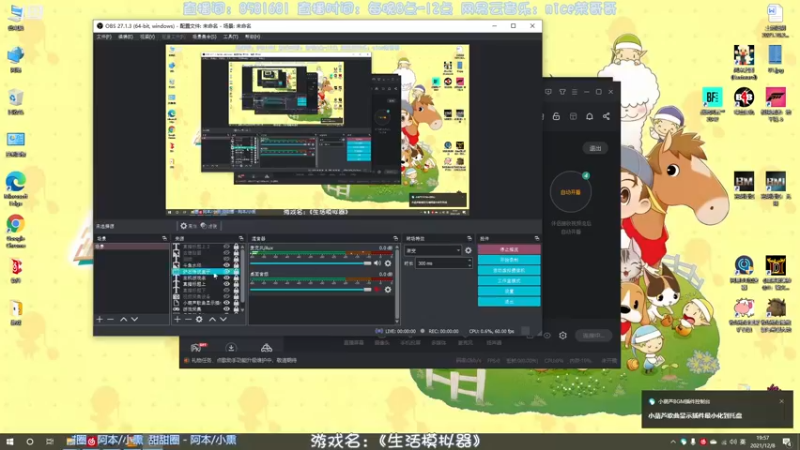Pop out the Scenes dock
Image resolution: width=800 pixels, height=450 pixels.
point(164,238)
